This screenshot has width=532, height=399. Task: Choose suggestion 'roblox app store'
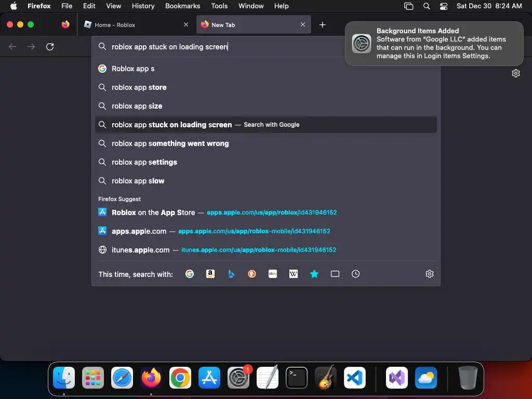265,87
